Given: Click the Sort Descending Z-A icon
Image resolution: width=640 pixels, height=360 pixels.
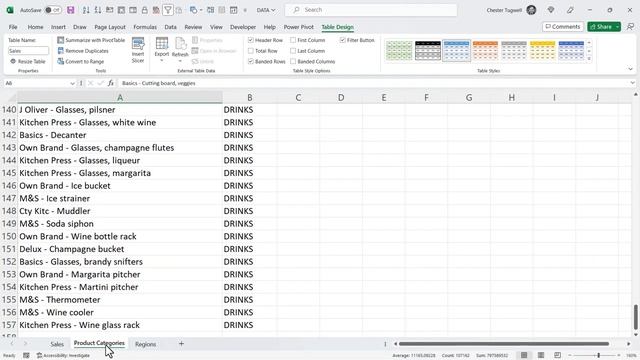Looking at the screenshot, I should click(x=98, y=10).
